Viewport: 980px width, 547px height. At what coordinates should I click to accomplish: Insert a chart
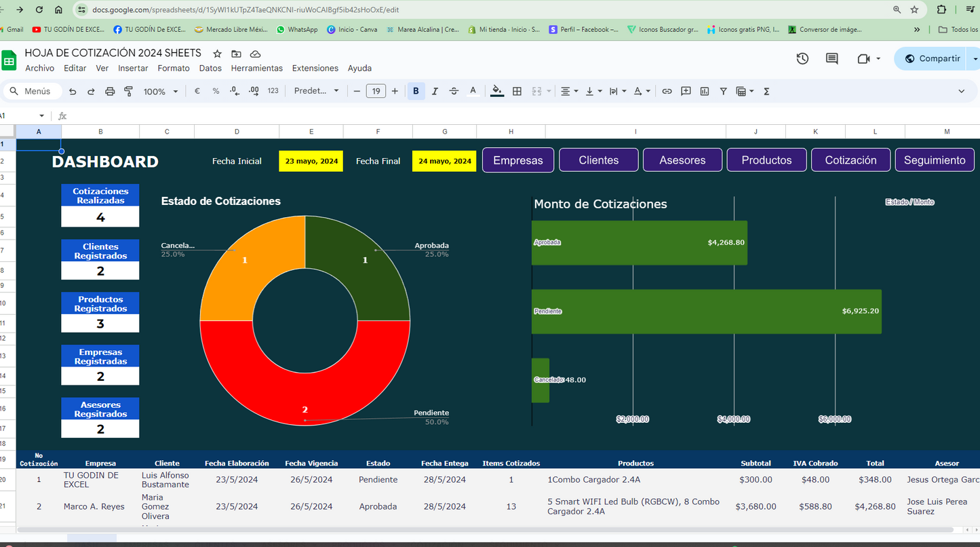(705, 91)
